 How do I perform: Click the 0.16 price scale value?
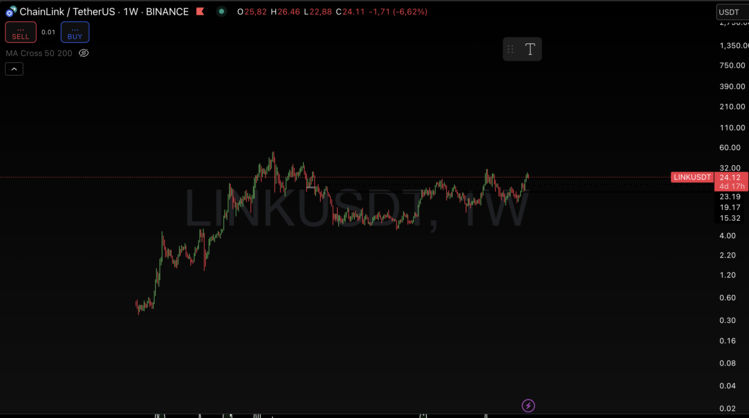pyautogui.click(x=728, y=341)
